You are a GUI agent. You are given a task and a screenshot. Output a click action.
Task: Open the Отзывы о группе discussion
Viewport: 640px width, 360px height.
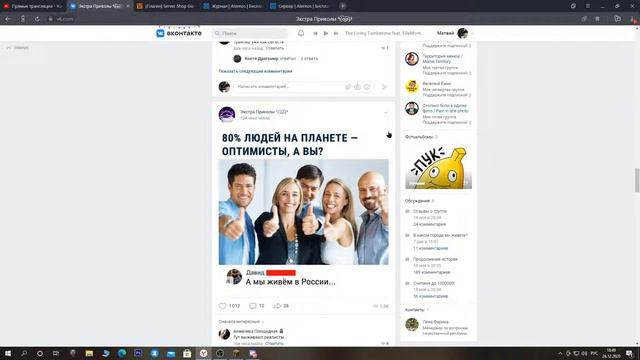click(x=430, y=211)
